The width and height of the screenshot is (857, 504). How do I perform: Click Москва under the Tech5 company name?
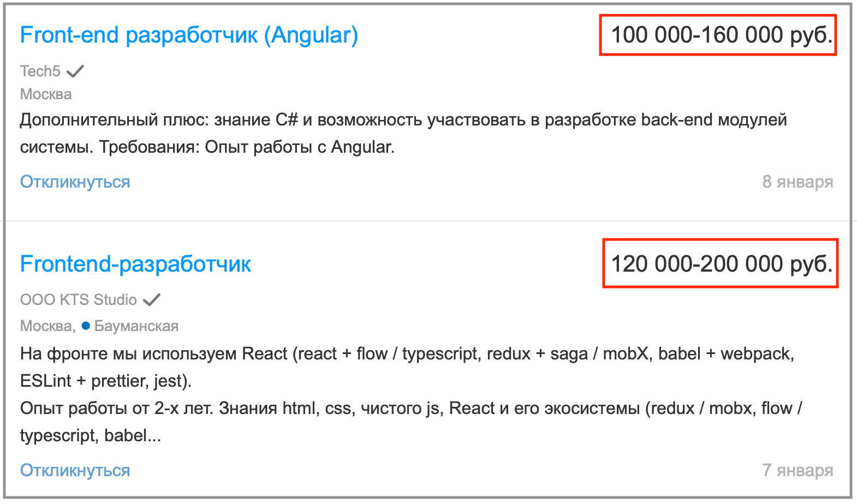[x=46, y=94]
